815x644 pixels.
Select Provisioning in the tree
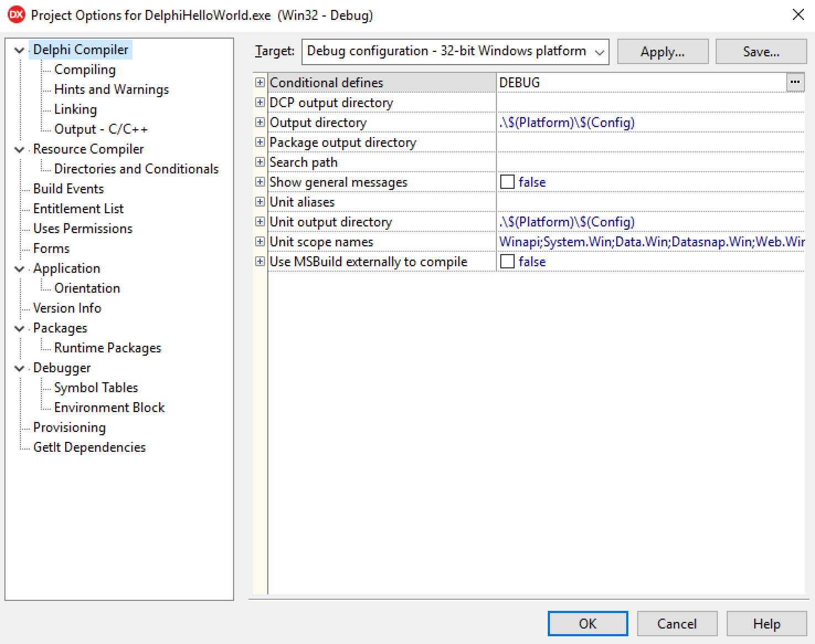point(70,427)
